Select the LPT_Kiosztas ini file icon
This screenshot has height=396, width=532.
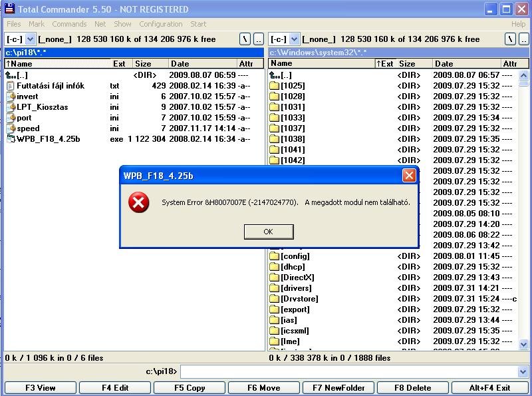pyautogui.click(x=11, y=107)
